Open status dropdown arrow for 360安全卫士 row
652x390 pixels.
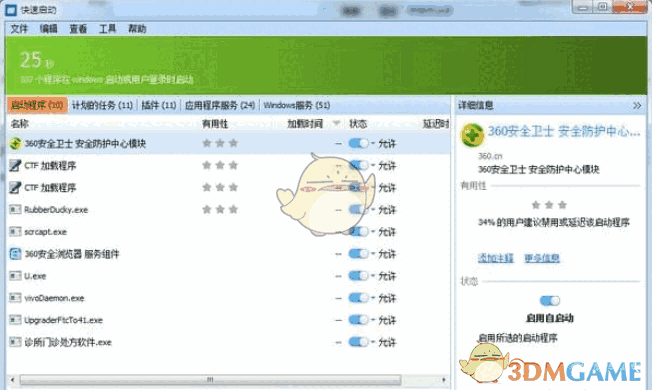(373, 143)
